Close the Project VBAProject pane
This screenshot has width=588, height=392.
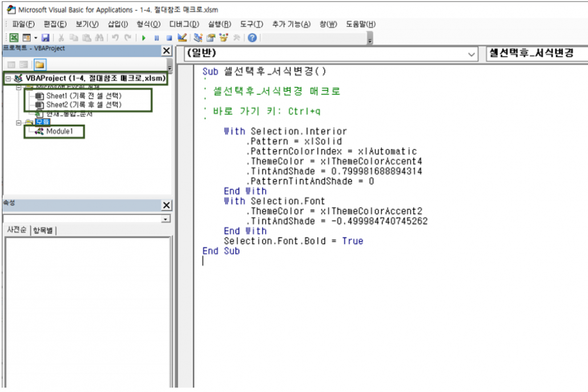[x=167, y=51]
